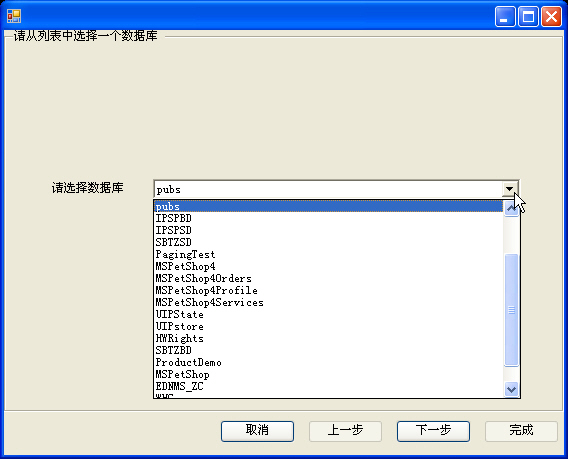Screen dimensions: 568x459
Task: Pick the MSPetShop4Orders entry
Action: 329,278
